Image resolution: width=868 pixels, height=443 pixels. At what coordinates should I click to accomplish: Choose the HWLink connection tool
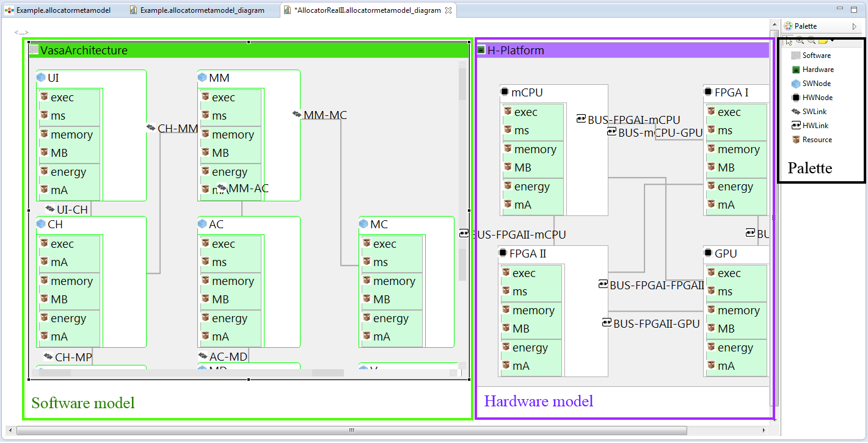tap(810, 126)
